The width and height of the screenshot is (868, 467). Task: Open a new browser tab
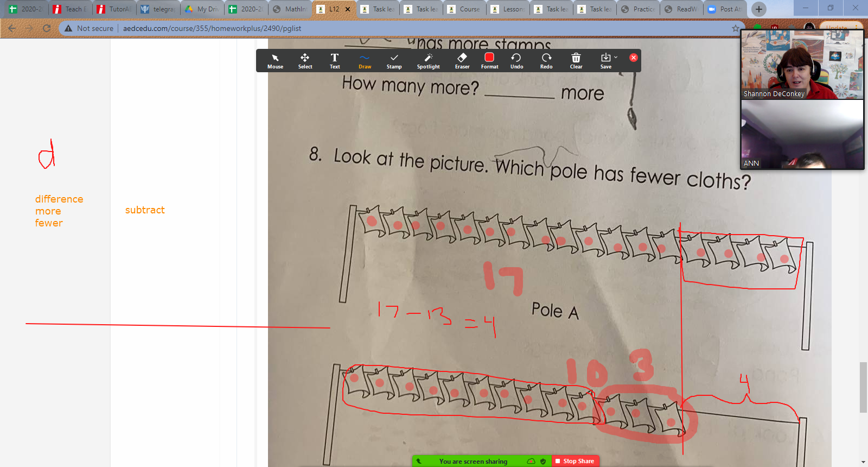758,9
